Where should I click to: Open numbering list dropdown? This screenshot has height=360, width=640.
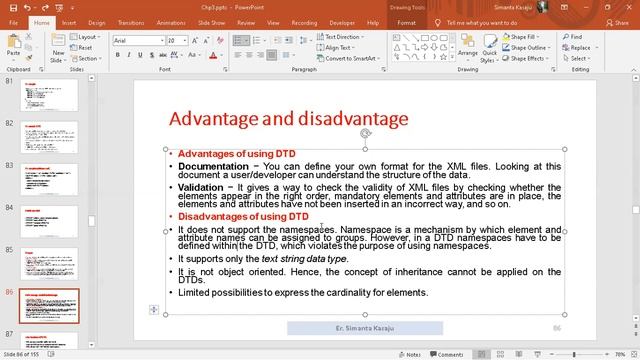pos(264,40)
